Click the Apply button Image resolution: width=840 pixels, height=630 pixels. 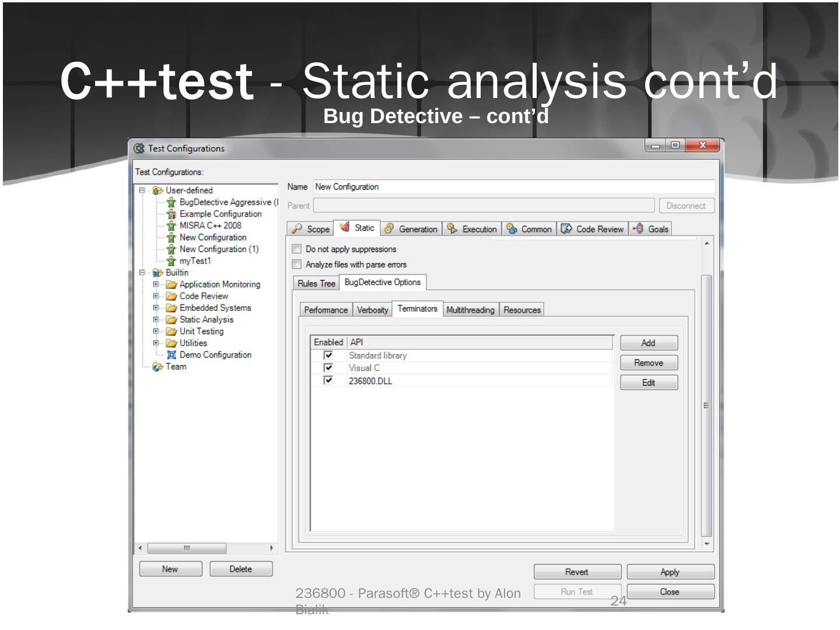pos(670,572)
